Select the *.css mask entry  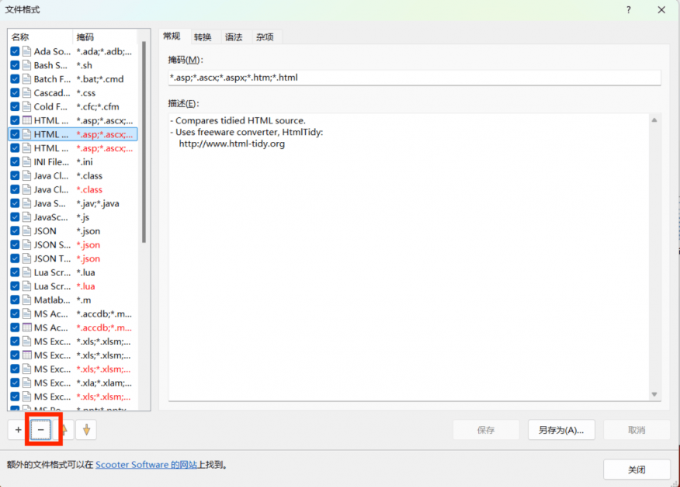tap(86, 93)
